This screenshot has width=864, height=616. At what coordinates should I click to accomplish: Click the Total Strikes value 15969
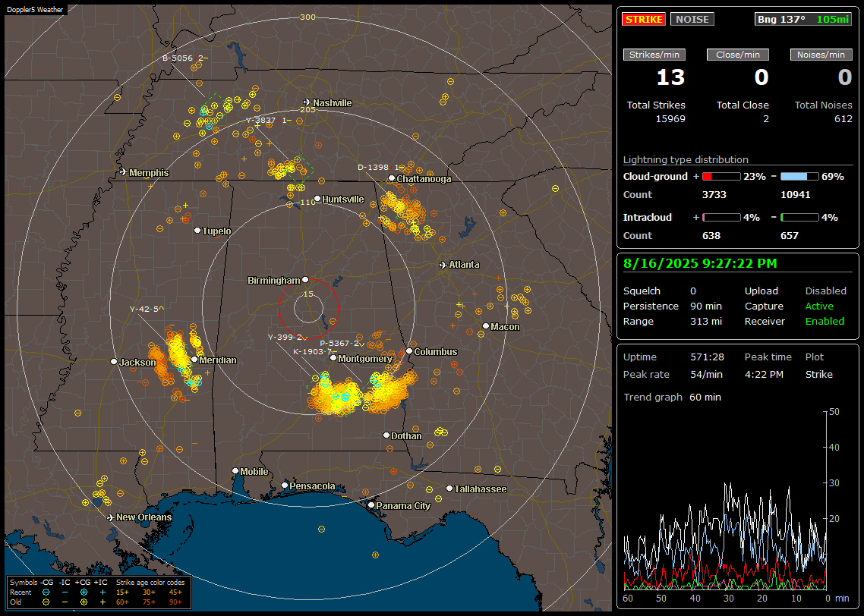(x=670, y=118)
